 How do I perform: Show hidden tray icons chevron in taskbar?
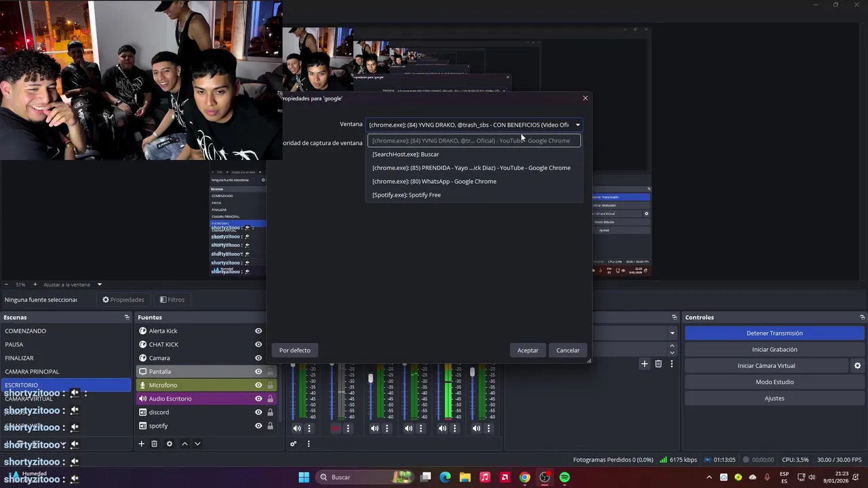[709, 477]
